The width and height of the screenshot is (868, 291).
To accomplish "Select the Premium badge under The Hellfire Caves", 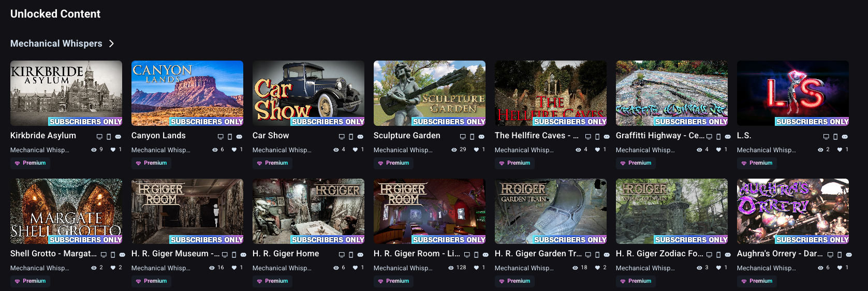I will [515, 163].
